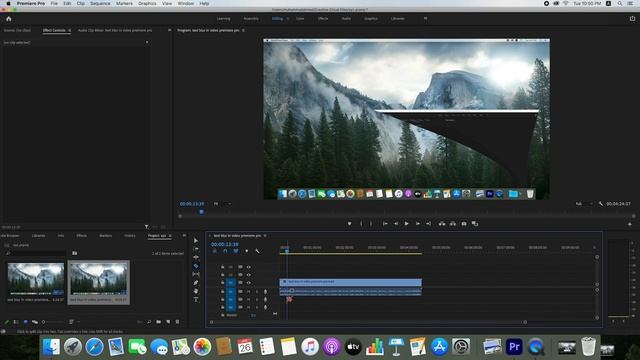640x360 pixels.
Task: Open the Fit zoom level dropdown
Action: 222,204
